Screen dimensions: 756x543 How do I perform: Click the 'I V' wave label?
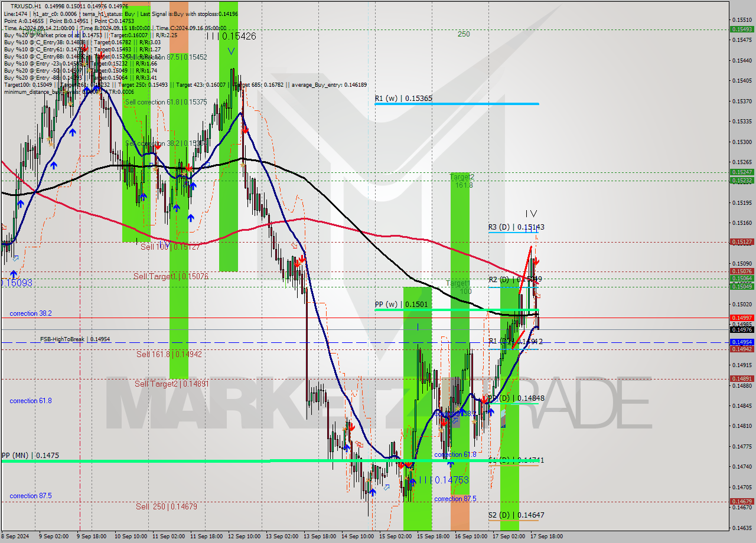pyautogui.click(x=532, y=214)
